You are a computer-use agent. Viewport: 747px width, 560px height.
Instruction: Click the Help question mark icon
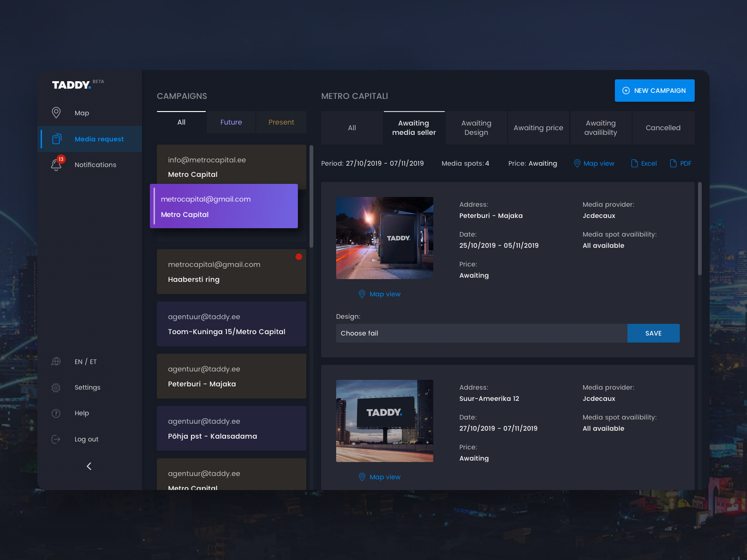[x=56, y=413]
